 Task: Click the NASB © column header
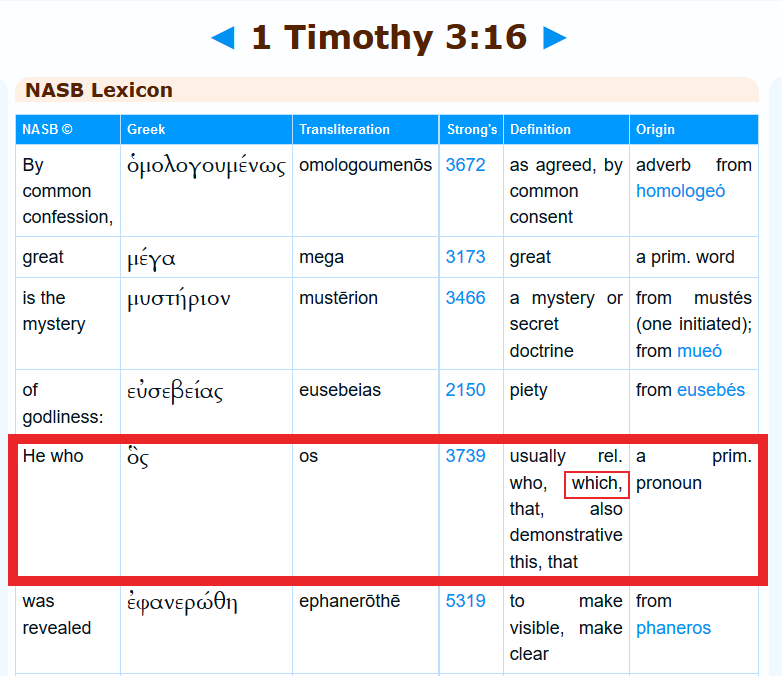[x=68, y=130]
